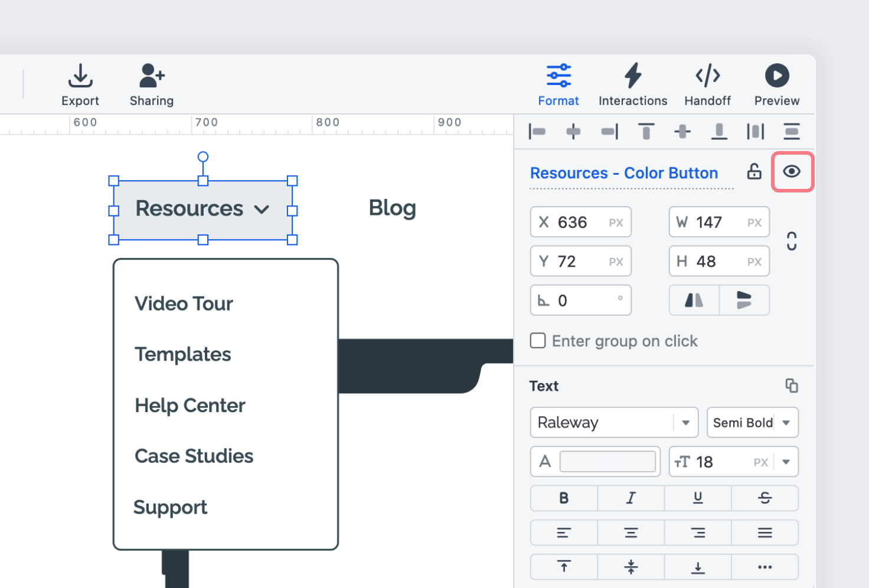Edit the rotation angle field
This screenshot has width=869, height=588.
pyautogui.click(x=581, y=300)
